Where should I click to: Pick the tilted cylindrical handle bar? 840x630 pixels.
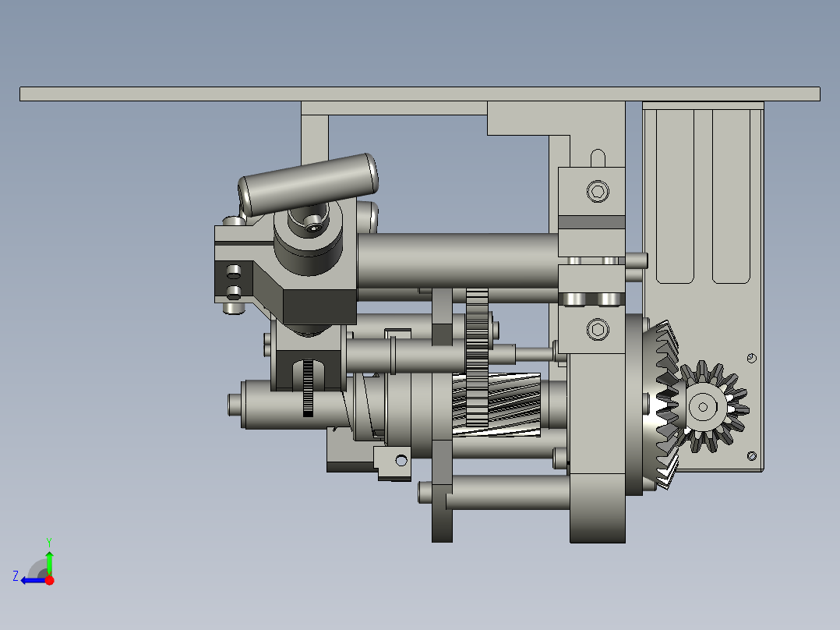pos(308,184)
